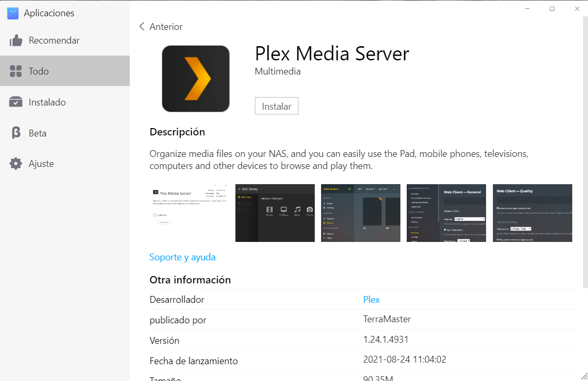The height and width of the screenshot is (381, 588).
Task: Open Instalado via its checkmark box icon
Action: tap(16, 102)
